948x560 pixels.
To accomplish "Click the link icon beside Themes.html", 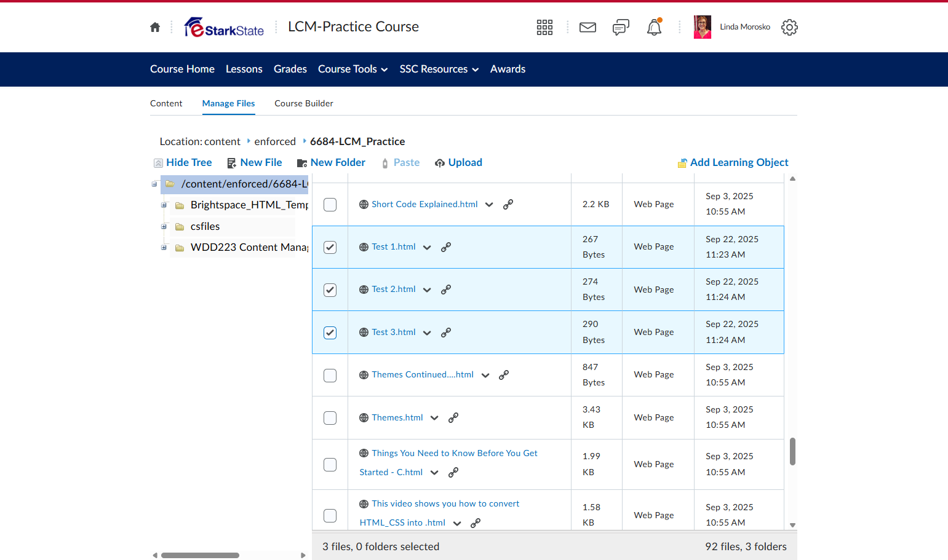I will (x=453, y=418).
